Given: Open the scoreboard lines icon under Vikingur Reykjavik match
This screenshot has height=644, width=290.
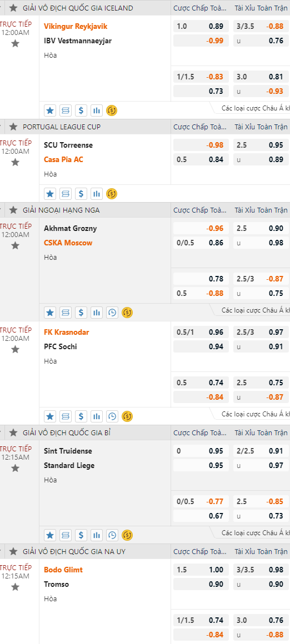Looking at the screenshot, I should tap(66, 110).
